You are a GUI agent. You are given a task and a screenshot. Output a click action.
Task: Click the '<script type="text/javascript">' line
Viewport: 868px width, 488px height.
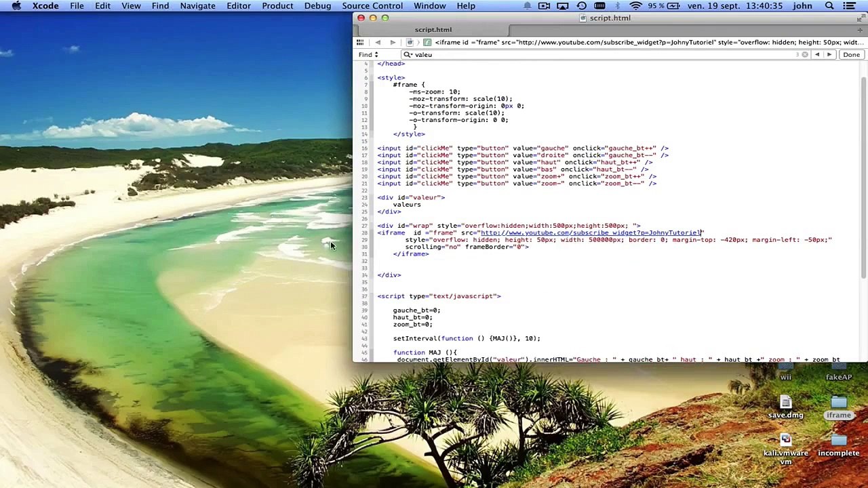(x=439, y=296)
